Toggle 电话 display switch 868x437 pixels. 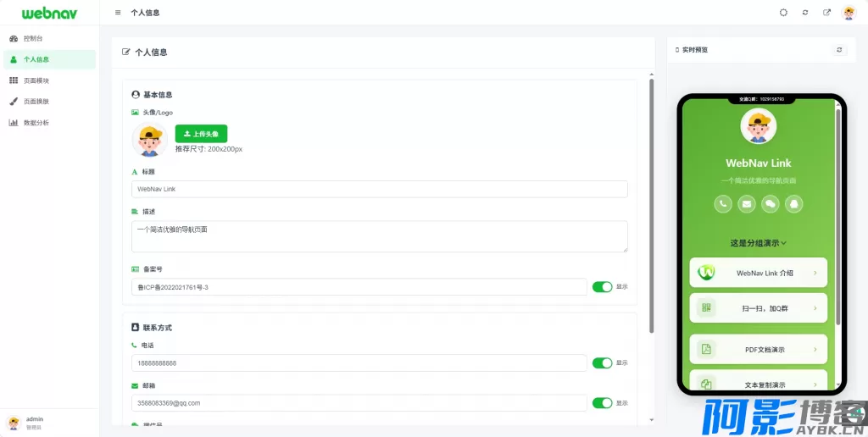602,363
